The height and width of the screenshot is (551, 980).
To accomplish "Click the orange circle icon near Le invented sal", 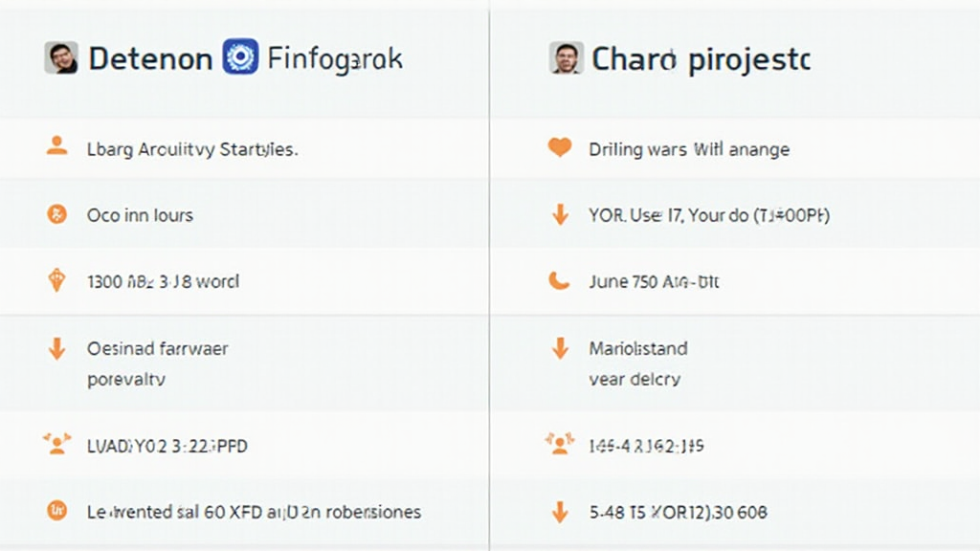I will (56, 511).
